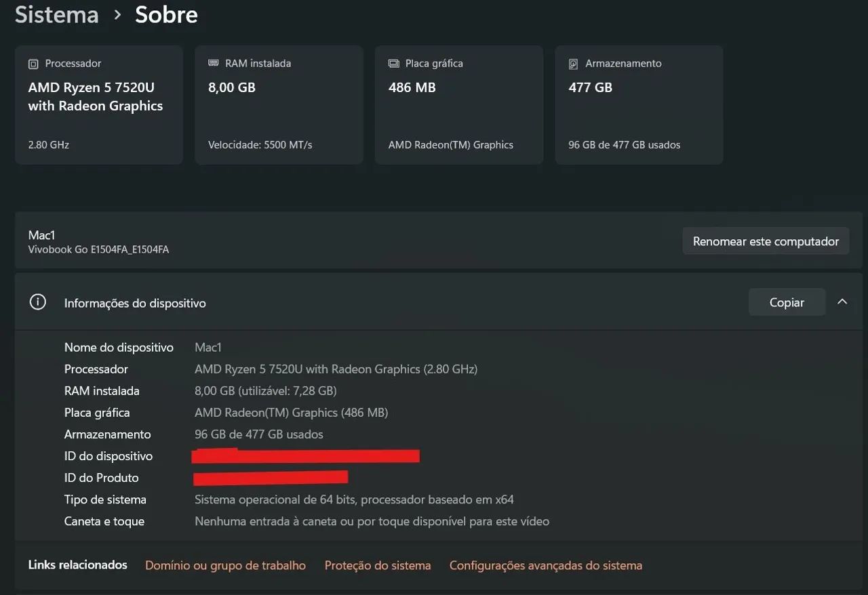Viewport: 868px width, 595px height.
Task: Click the Vivobook Go E1504FA_E1504FA model text
Action: (98, 249)
